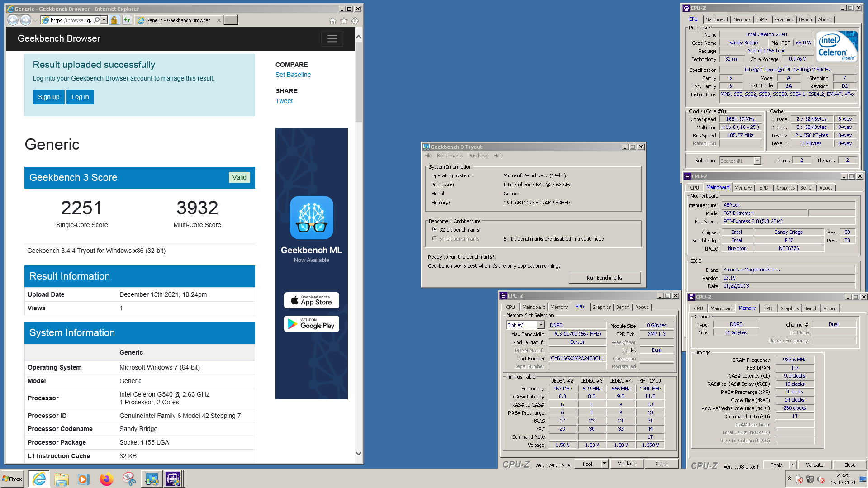Click the DRAM Frequency 982.6 MHz value
Viewport: 868px width, 488px height.
click(x=795, y=360)
